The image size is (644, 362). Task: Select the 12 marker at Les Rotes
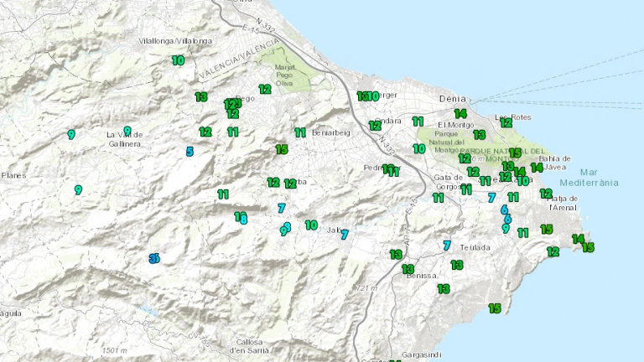coord(506,122)
